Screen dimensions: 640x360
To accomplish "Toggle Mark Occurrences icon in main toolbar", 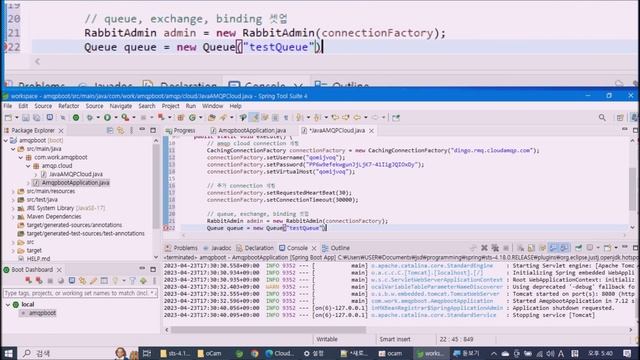I will (x=255, y=118).
